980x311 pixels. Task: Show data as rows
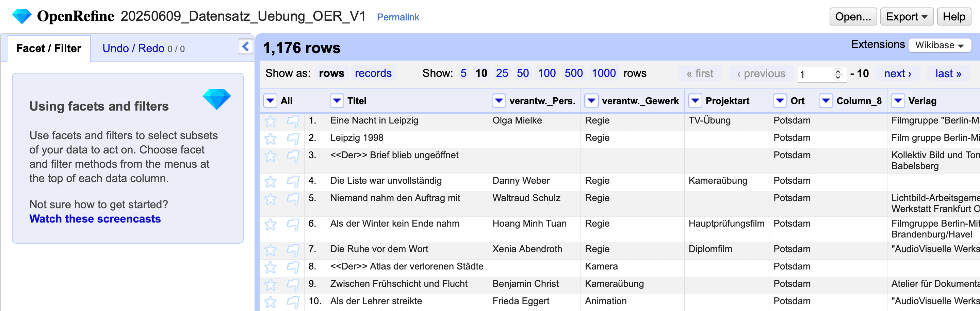(331, 73)
